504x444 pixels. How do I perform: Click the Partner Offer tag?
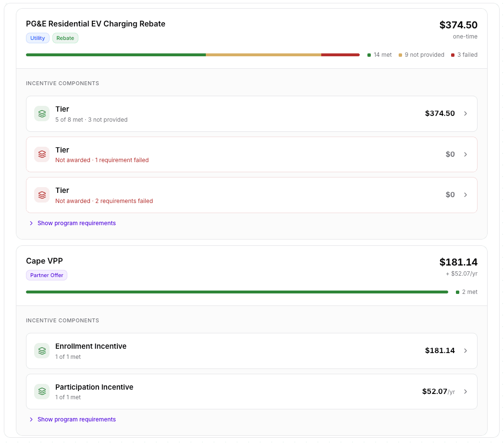(x=47, y=275)
